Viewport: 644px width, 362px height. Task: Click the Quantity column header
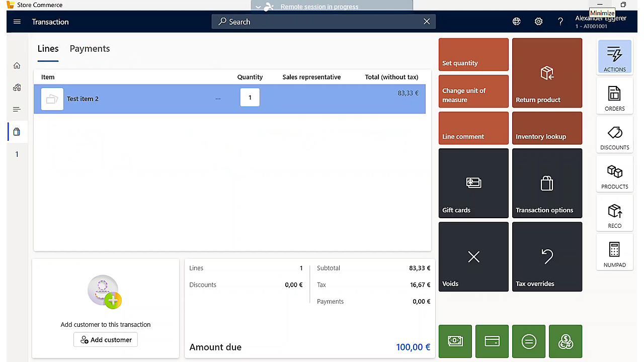[250, 77]
